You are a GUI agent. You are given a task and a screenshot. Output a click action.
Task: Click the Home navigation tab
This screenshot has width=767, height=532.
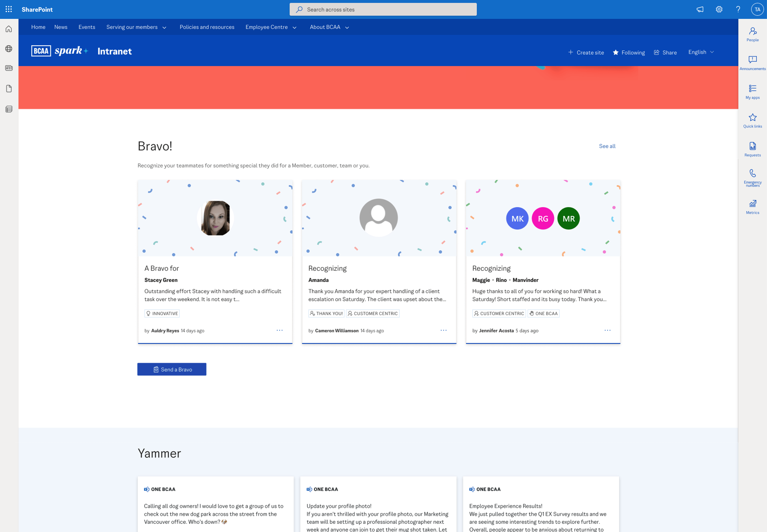38,27
